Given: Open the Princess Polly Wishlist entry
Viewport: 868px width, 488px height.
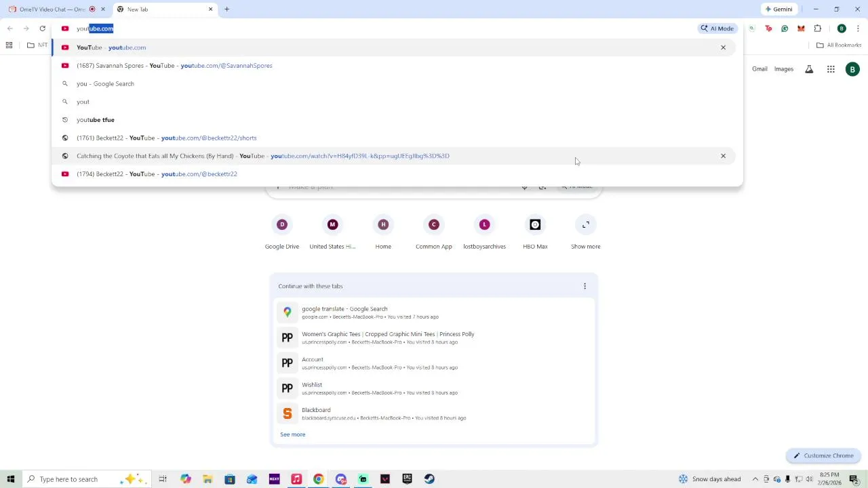Looking at the screenshot, I should [x=434, y=388].
